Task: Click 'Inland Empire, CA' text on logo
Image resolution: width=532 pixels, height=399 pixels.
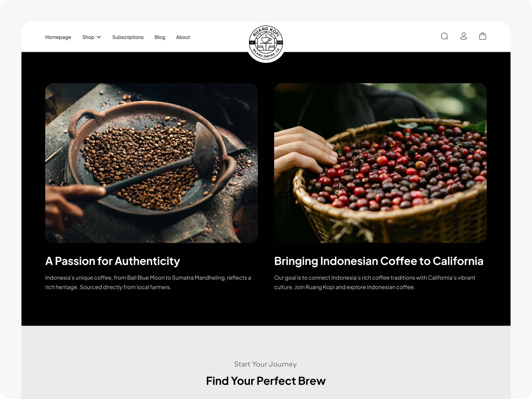Action: 266,54
